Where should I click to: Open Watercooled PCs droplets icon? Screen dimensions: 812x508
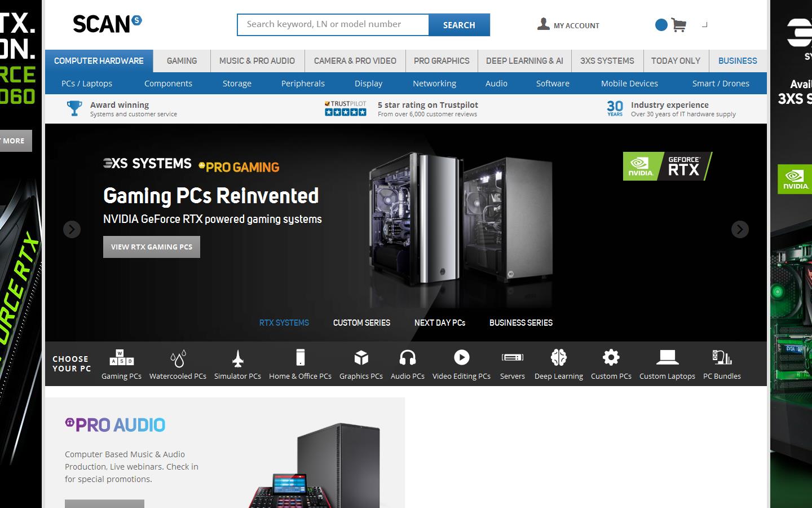click(178, 358)
